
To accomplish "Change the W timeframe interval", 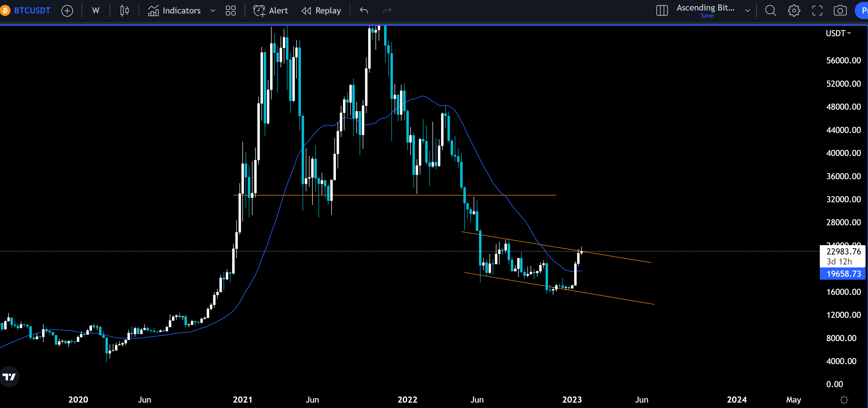I will pyautogui.click(x=96, y=11).
